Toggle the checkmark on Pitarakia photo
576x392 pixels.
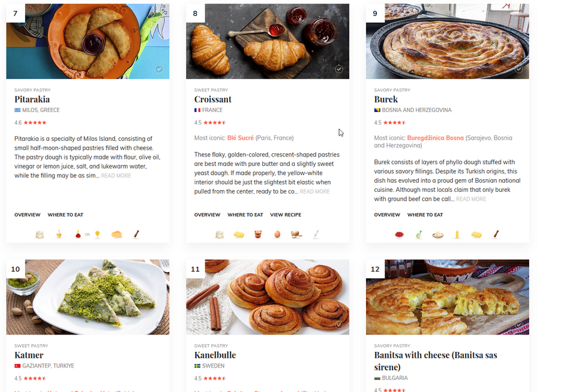point(159,69)
